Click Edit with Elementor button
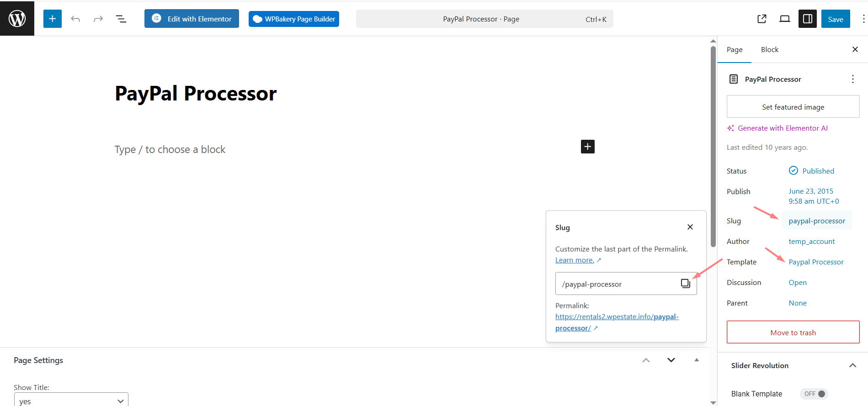The height and width of the screenshot is (406, 868). click(x=192, y=19)
